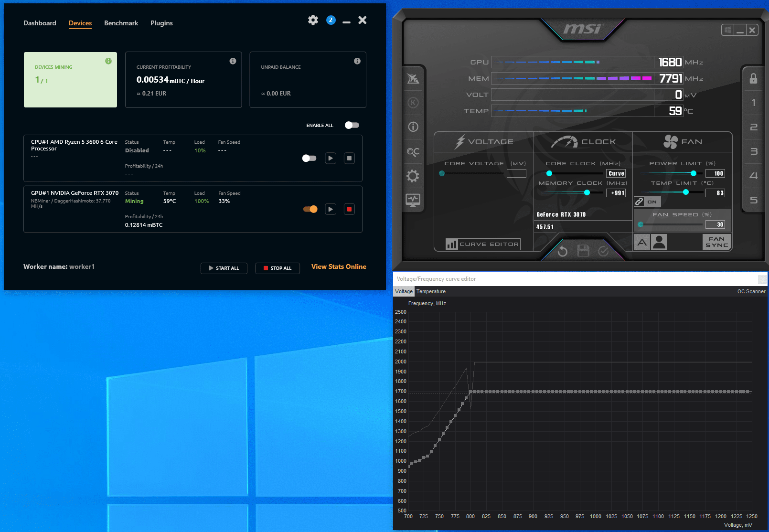Viewport: 769px width, 532px height.
Task: Save Afterburner settings floppy icon
Action: tap(583, 251)
